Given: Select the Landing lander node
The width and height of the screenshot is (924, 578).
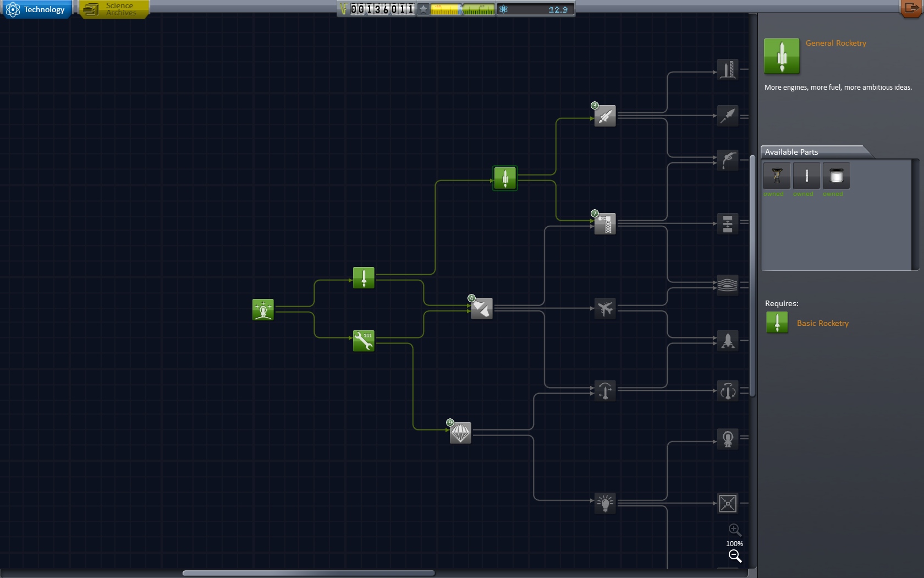Looking at the screenshot, I should point(728,341).
